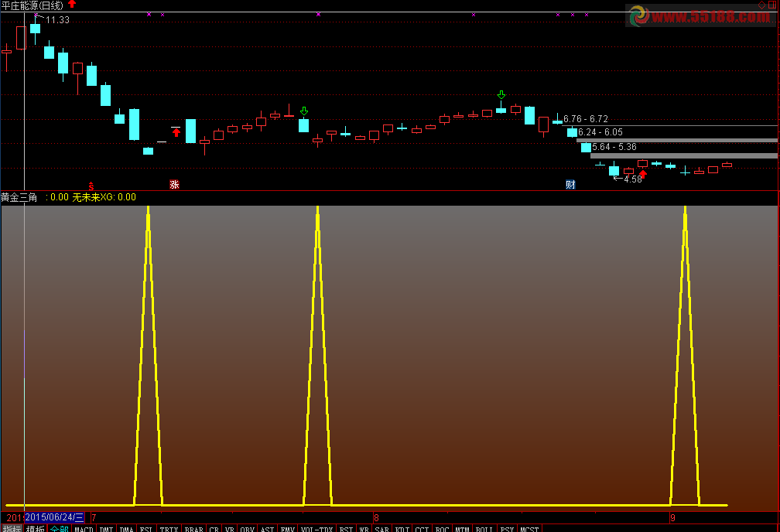780x532 pixels.
Task: Switch to the 模板 tab
Action: (x=36, y=528)
